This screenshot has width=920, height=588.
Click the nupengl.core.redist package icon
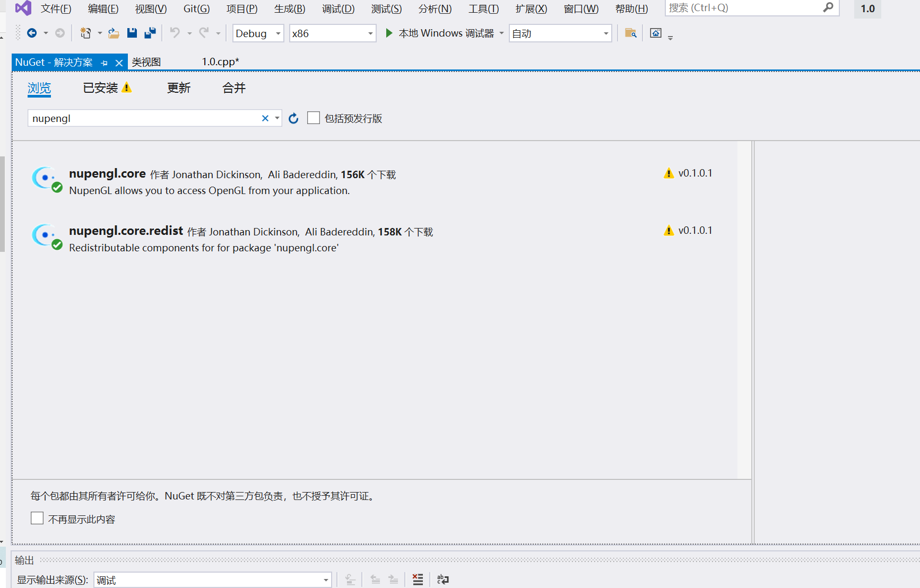tap(47, 236)
